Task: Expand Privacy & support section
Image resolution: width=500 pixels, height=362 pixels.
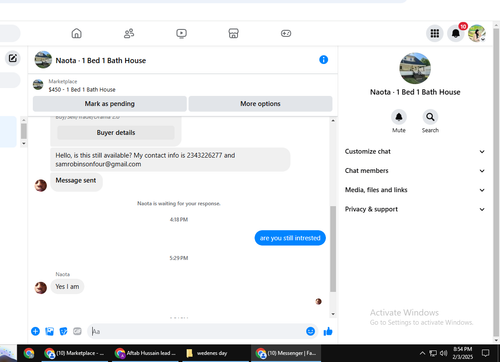Action: 415,209
